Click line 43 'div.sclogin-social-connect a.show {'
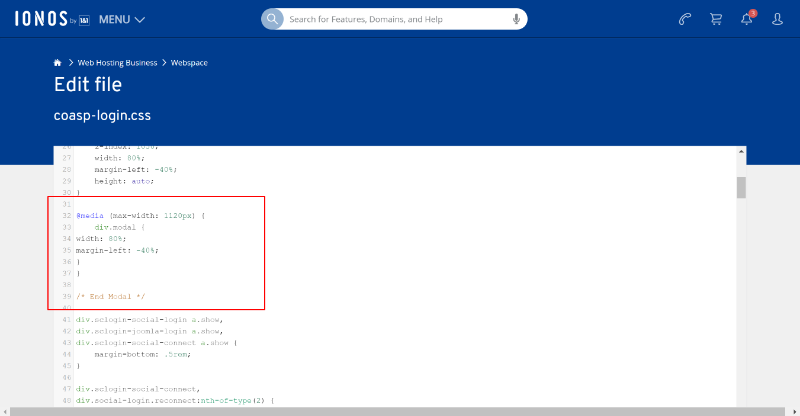Screen dimensions: 800x416 click(157, 342)
